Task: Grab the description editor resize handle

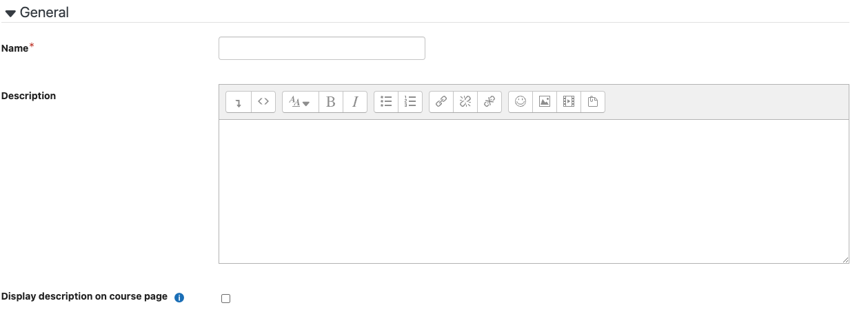Action: [845, 259]
